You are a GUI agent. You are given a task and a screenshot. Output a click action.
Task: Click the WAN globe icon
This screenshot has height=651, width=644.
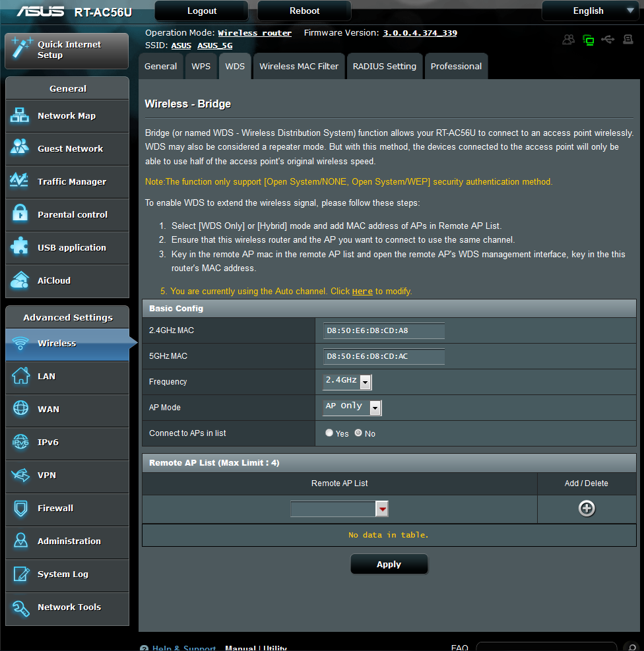(x=20, y=408)
